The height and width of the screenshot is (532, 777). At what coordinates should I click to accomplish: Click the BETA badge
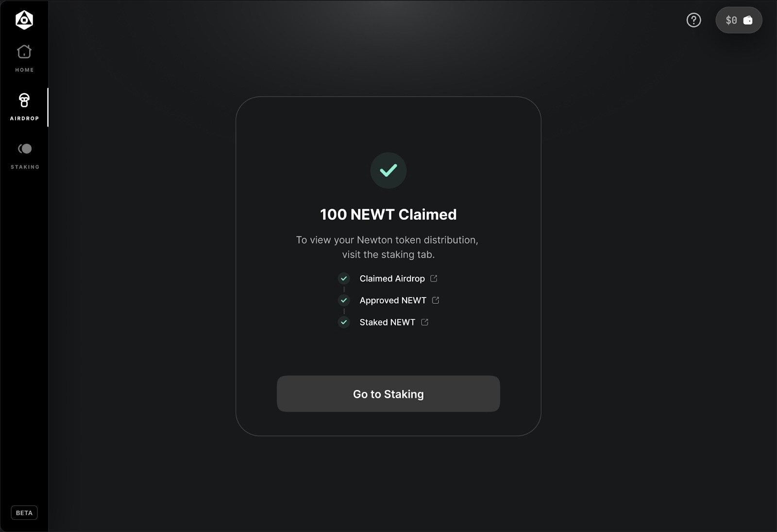(24, 513)
